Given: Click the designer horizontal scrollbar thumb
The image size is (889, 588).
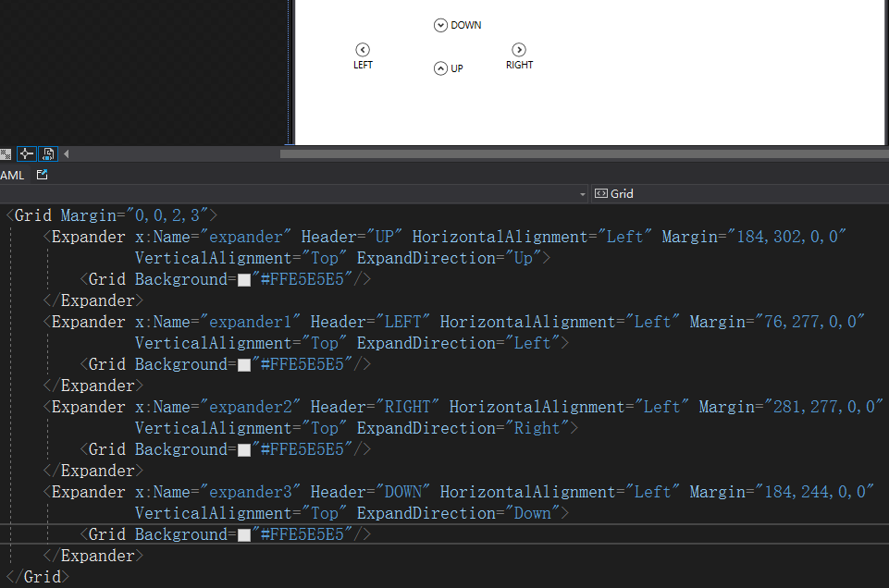Looking at the screenshot, I should (585, 154).
